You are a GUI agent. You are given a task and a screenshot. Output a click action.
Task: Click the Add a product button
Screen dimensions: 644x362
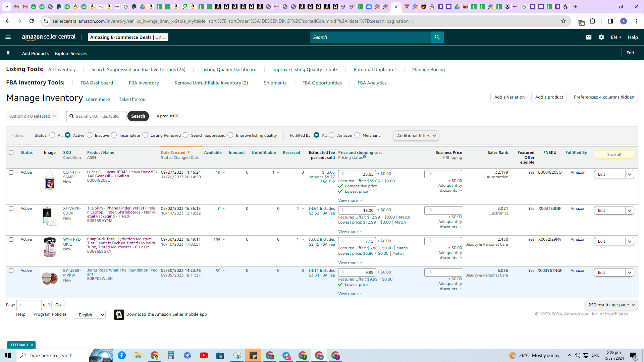(549, 97)
